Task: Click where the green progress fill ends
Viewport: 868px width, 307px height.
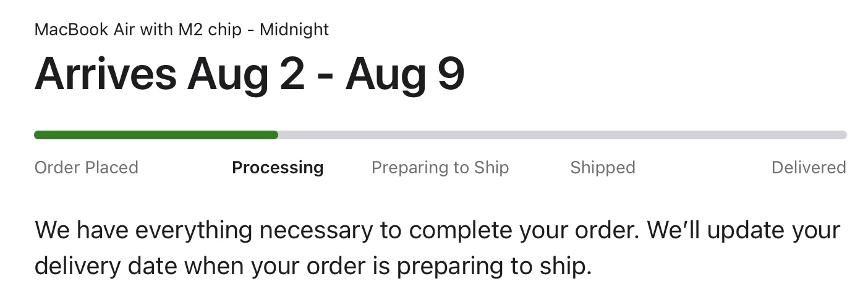Action: [x=276, y=135]
